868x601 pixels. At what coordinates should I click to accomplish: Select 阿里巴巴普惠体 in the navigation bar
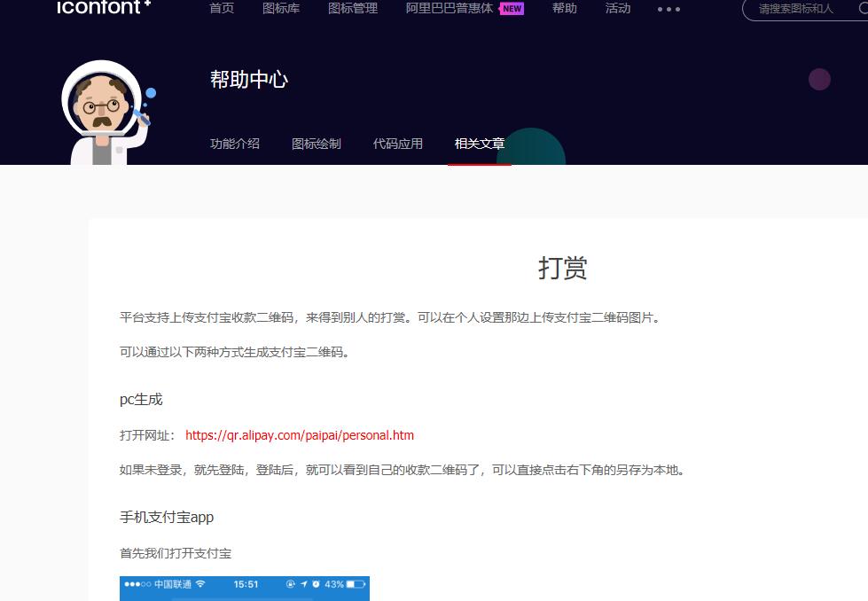tap(450, 8)
